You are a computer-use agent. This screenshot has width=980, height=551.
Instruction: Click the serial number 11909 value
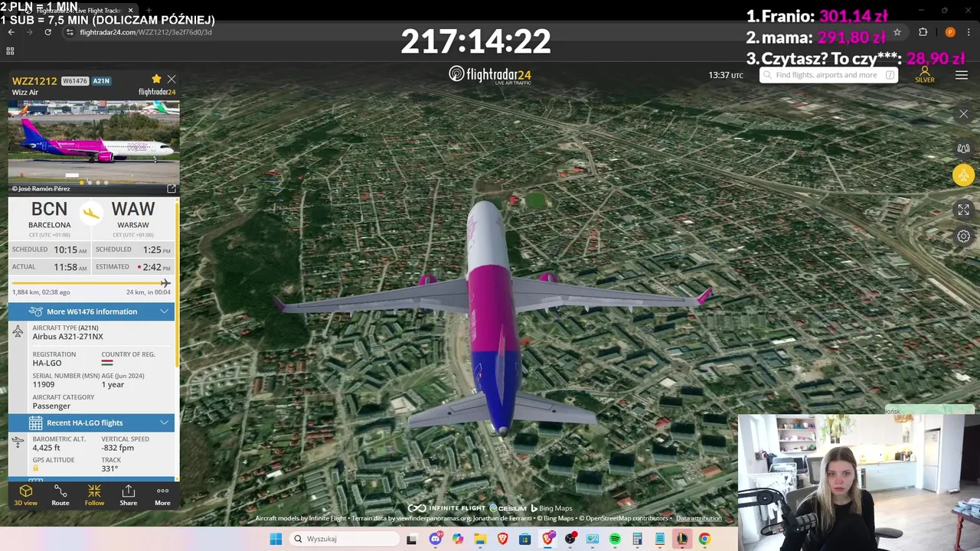[x=44, y=384]
